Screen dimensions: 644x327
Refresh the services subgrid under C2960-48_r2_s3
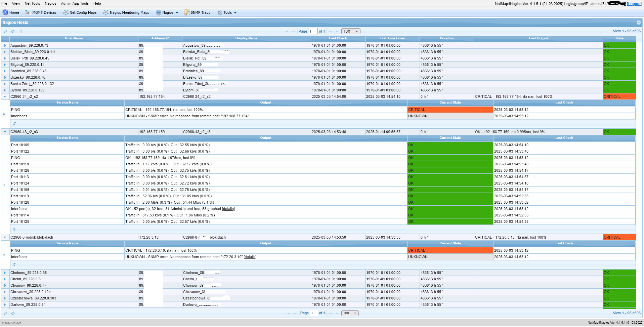click(x=14, y=229)
